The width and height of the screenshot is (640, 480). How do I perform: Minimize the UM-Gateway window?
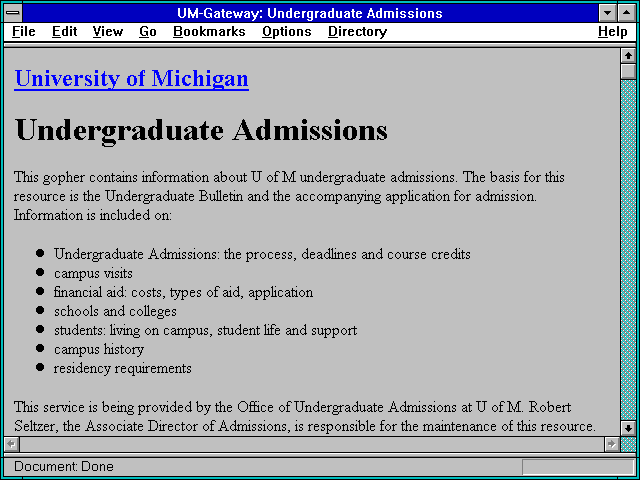[607, 13]
